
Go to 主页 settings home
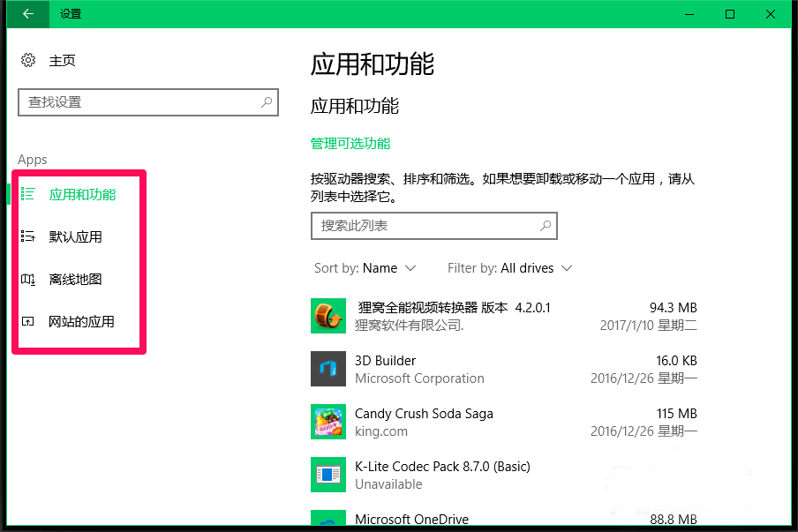62,61
